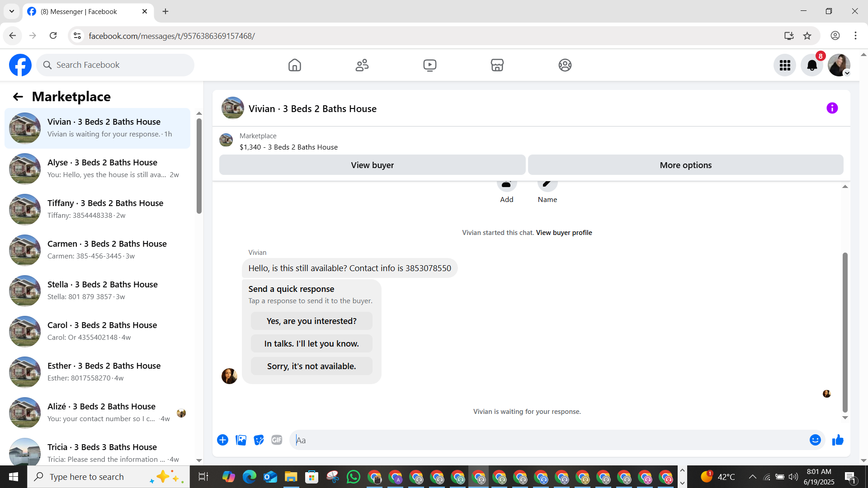Click the listing thumbnail in chat header
The width and height of the screenshot is (868, 488).
tap(232, 108)
